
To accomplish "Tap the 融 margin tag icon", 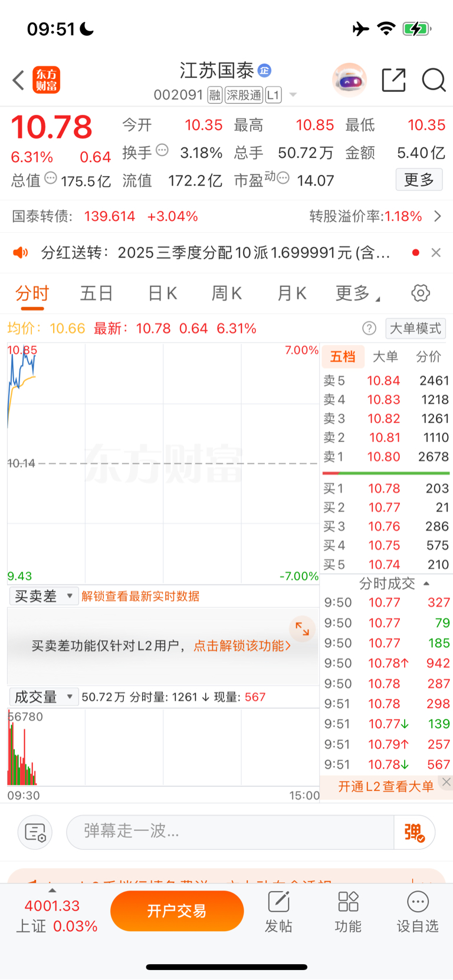I will 215,95.
